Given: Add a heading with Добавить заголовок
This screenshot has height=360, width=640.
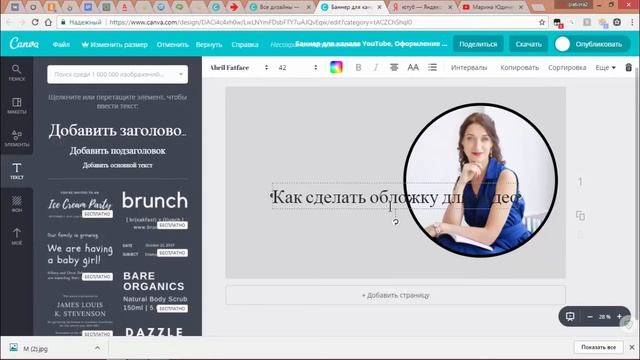Looking at the screenshot, I should pos(118,131).
